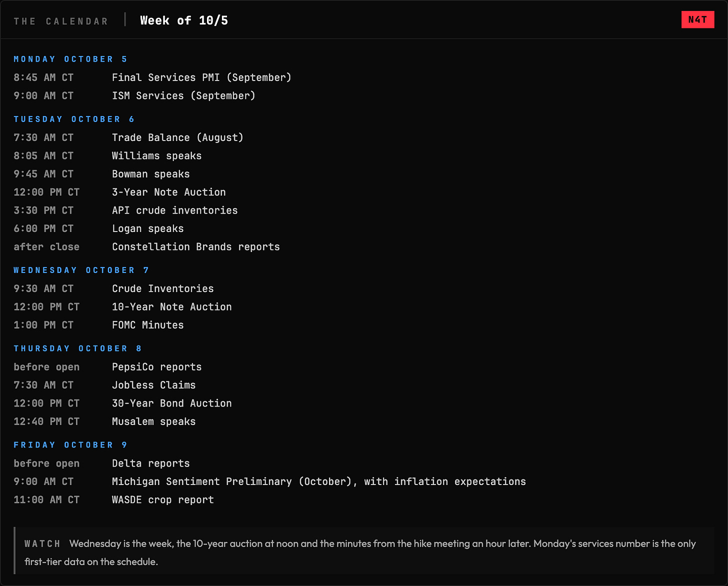Click the '11:00 AM CT' time
The height and width of the screenshot is (586, 728).
[x=46, y=500]
